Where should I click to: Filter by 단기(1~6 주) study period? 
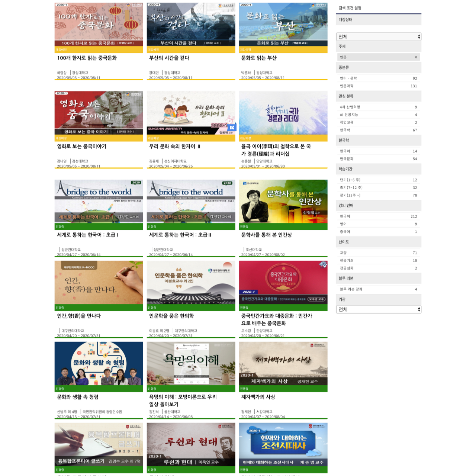pos(379,180)
